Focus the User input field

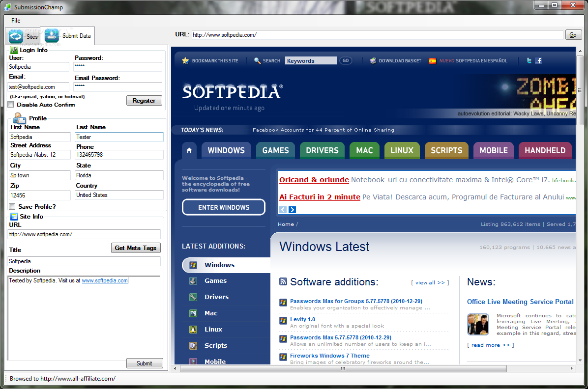click(x=39, y=67)
